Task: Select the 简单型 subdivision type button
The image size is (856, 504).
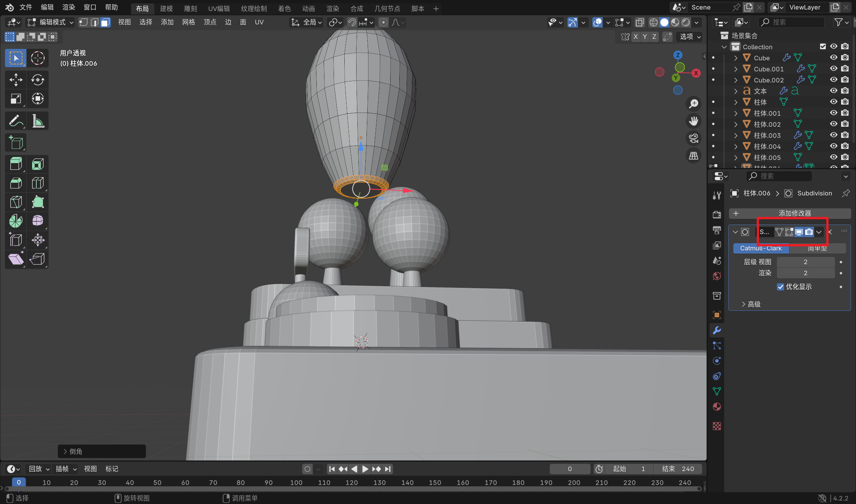Action: (x=817, y=249)
